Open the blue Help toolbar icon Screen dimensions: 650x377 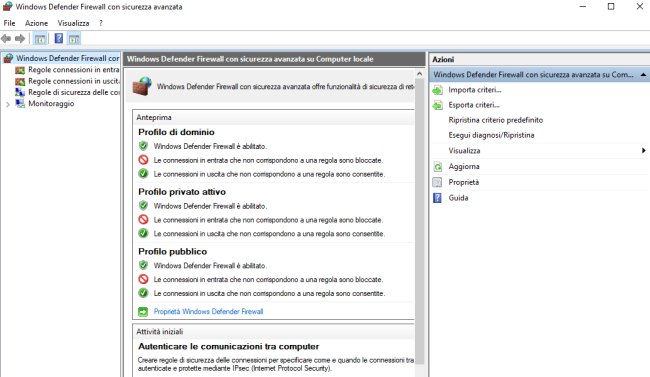click(x=59, y=39)
